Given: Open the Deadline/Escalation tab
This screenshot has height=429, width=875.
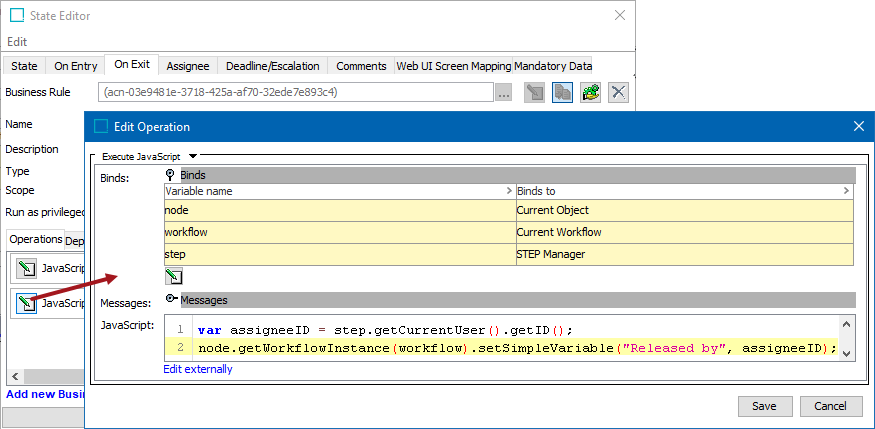Looking at the screenshot, I should (272, 66).
